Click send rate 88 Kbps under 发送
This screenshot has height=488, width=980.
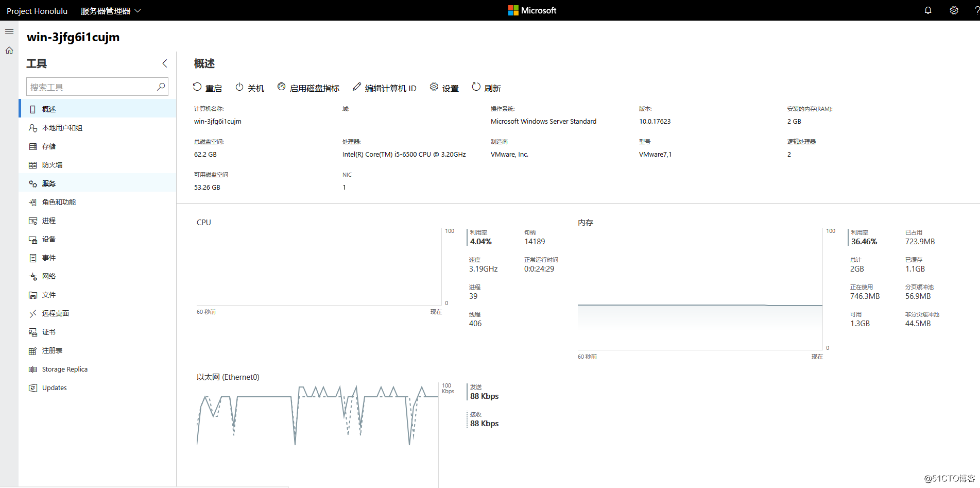(484, 396)
